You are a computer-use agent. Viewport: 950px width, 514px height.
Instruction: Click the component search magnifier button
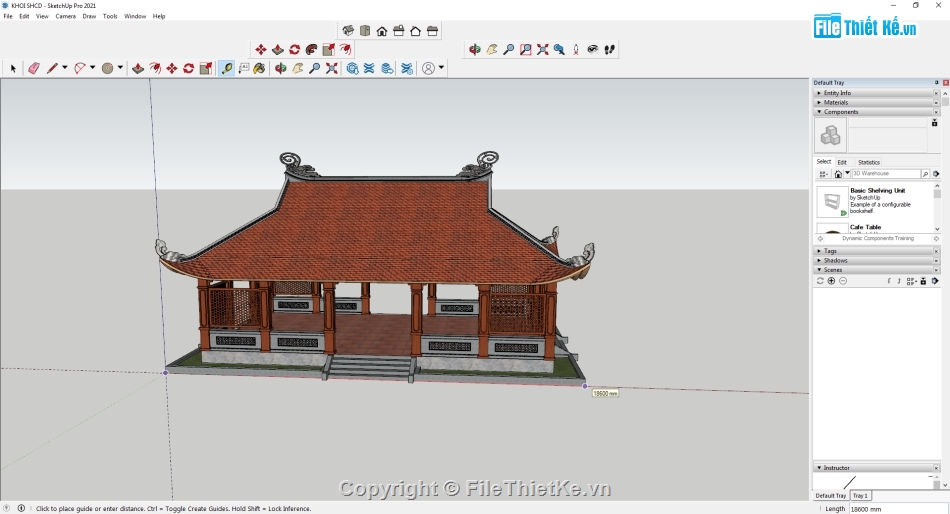coord(925,174)
